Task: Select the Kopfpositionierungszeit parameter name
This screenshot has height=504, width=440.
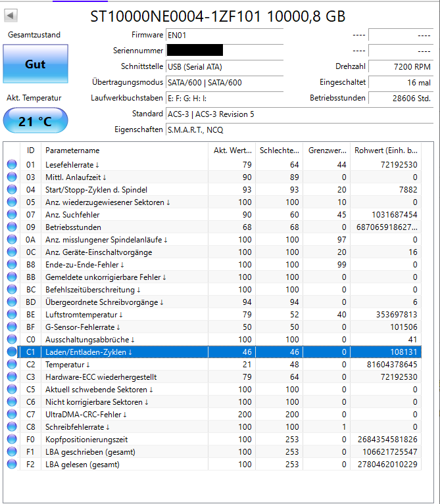Action: tap(87, 440)
